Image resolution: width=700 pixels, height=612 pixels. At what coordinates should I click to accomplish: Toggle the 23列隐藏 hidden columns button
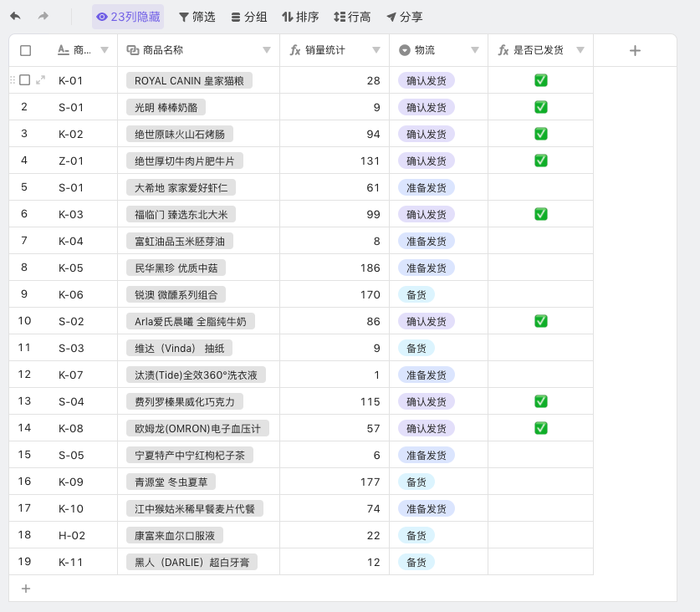[x=128, y=17]
